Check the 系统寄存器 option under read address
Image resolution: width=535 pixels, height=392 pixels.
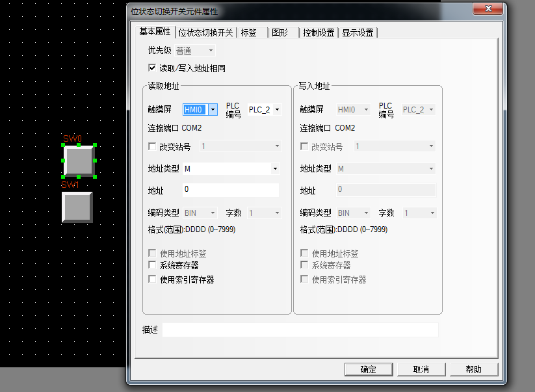[x=153, y=265]
